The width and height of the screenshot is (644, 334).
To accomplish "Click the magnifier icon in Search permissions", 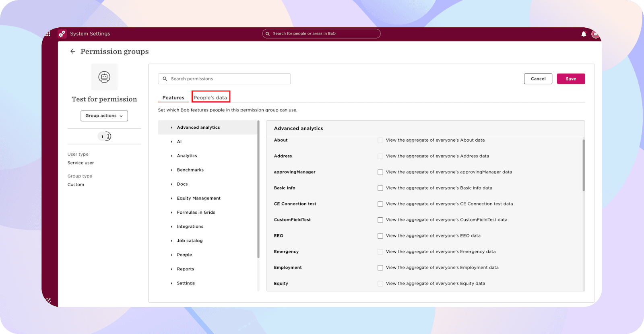I will pyautogui.click(x=165, y=79).
